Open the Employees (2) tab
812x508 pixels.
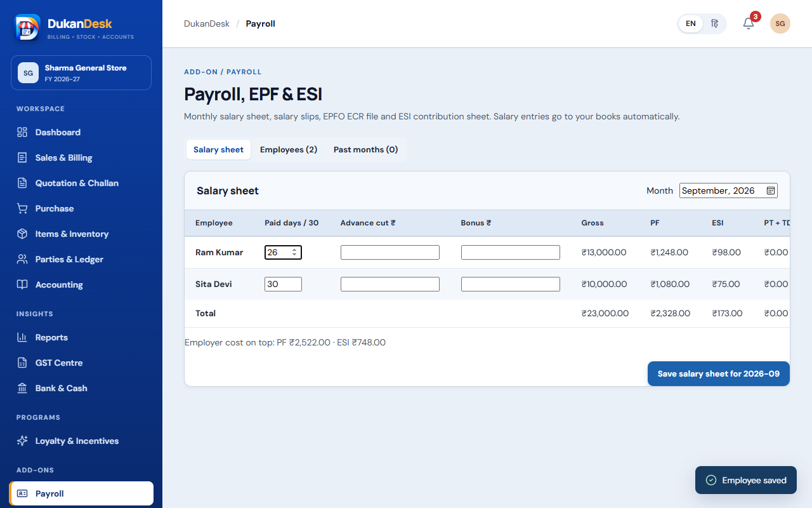click(x=289, y=150)
